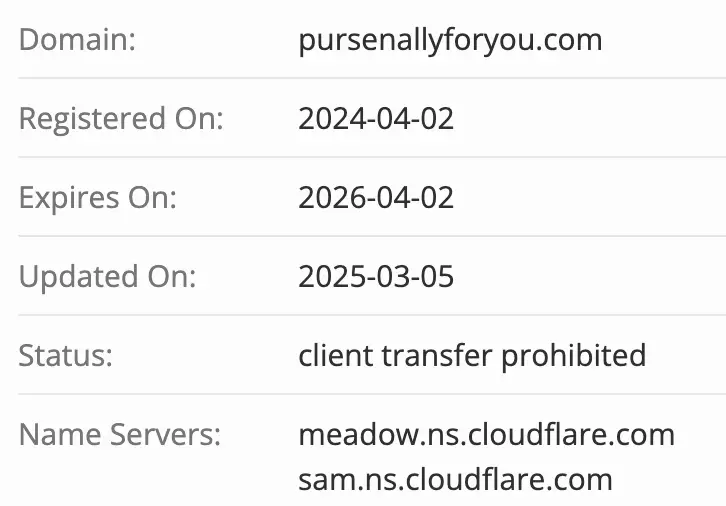Click the meadow.ns.cloudflare.com name server
The image size is (726, 506).
(x=486, y=435)
